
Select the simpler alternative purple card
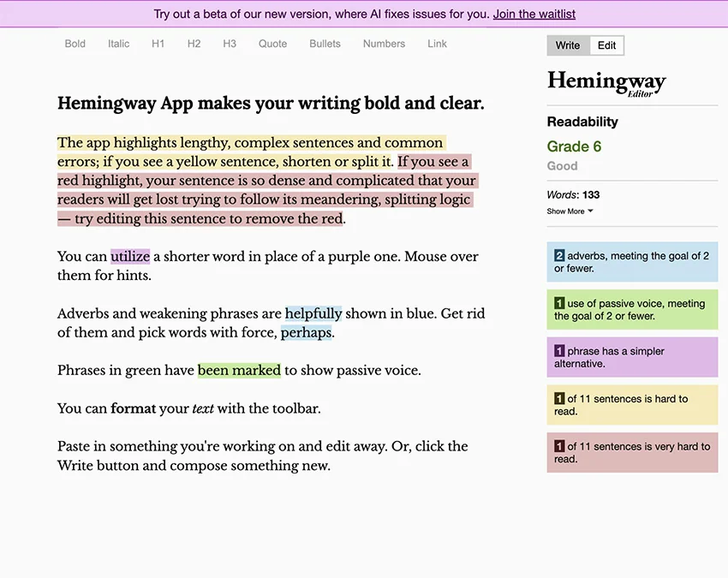tap(632, 357)
